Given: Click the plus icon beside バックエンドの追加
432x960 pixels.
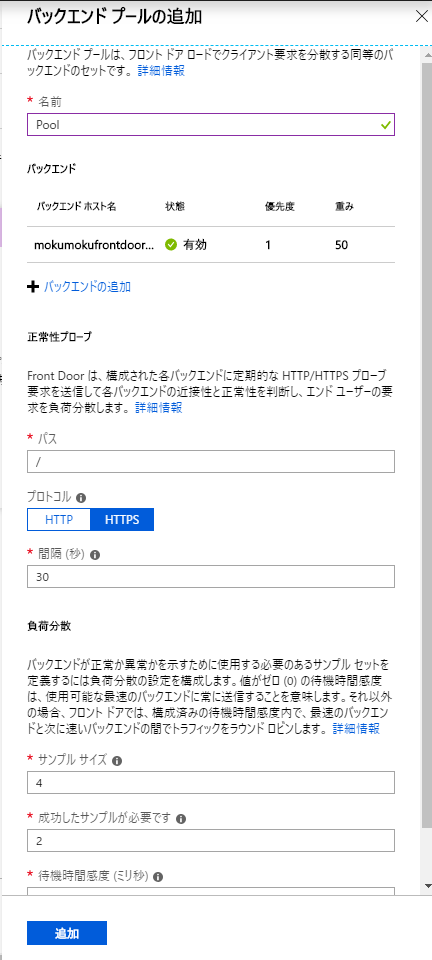Looking at the screenshot, I should coord(33,287).
